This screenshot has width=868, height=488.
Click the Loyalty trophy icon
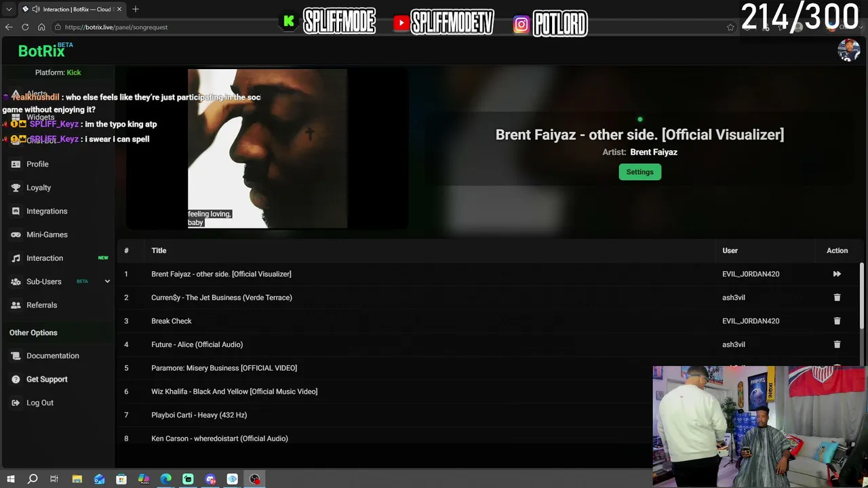(x=16, y=188)
